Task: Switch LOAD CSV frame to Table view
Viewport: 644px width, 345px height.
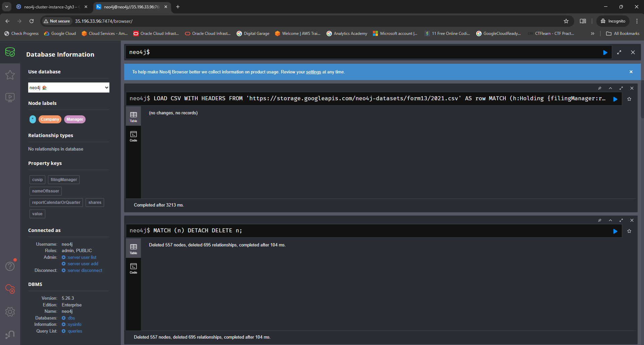Action: pos(134,117)
